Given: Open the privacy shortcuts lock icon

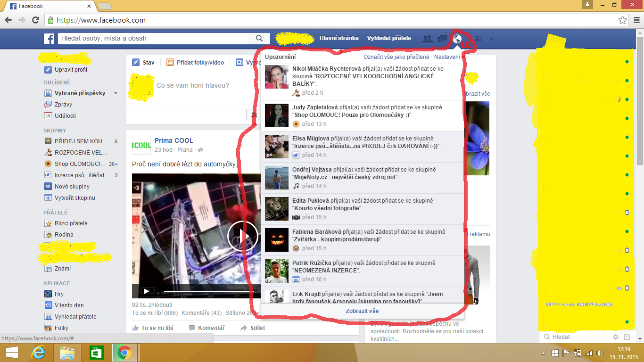Looking at the screenshot, I should [x=478, y=39].
